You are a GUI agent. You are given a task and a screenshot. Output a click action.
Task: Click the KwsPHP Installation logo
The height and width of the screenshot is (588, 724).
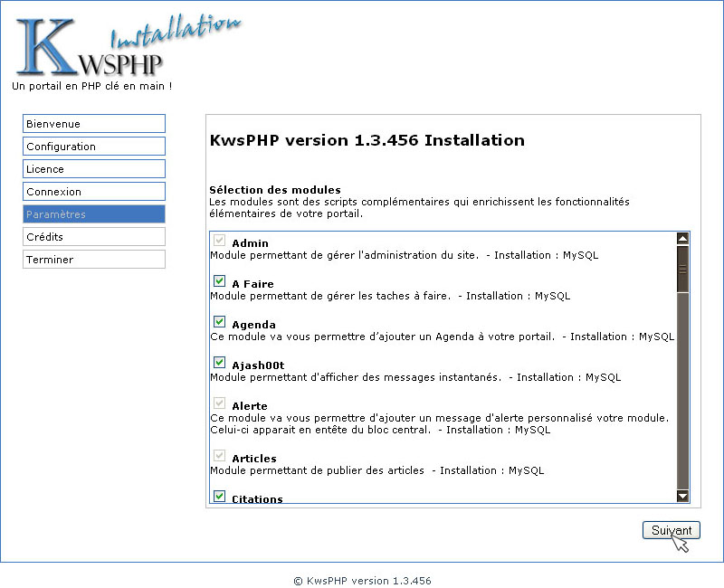pyautogui.click(x=128, y=46)
